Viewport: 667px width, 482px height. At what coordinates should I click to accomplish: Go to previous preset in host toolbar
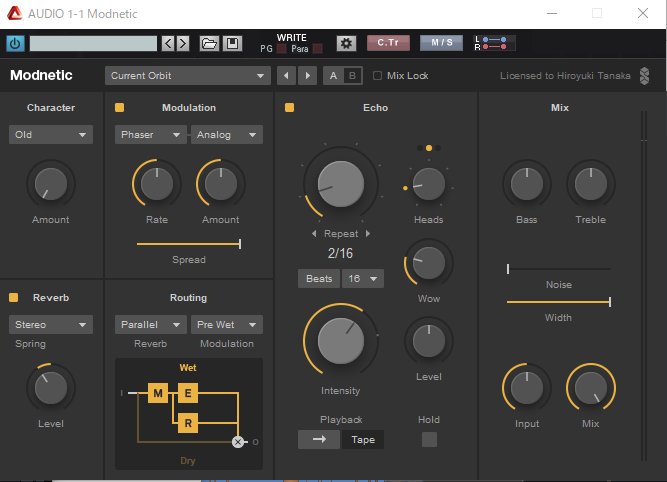coord(168,43)
